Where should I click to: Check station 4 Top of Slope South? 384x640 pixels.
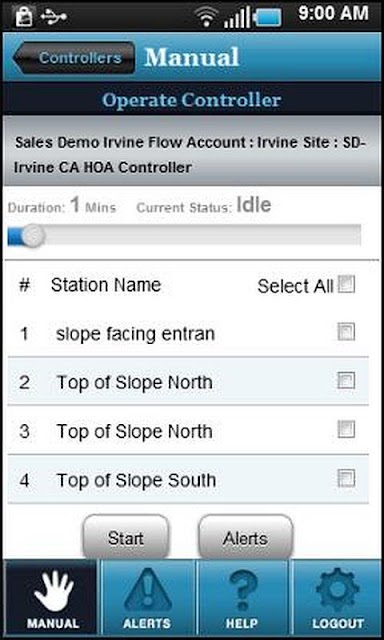coord(346,478)
